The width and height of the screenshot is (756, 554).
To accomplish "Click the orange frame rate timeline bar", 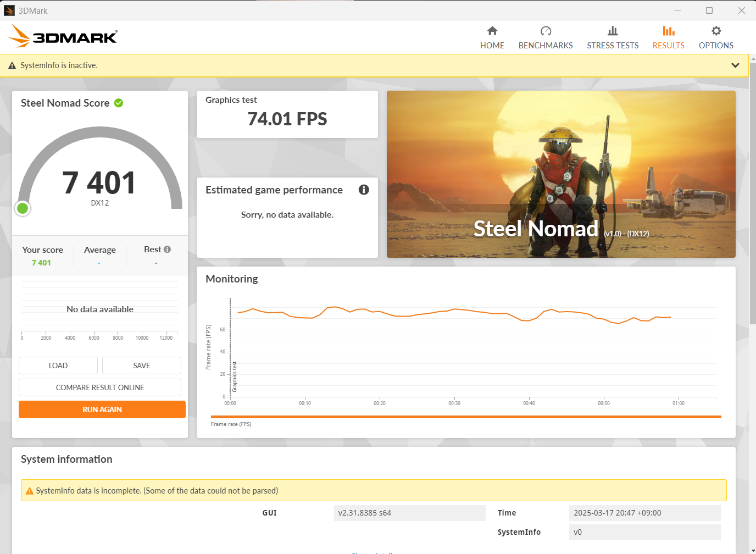I will 466,417.
